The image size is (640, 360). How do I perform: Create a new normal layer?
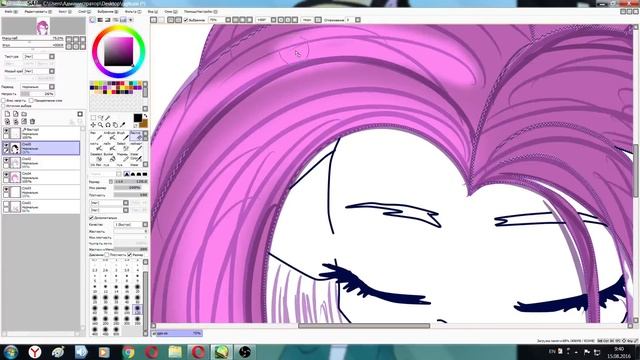[x=7, y=114]
